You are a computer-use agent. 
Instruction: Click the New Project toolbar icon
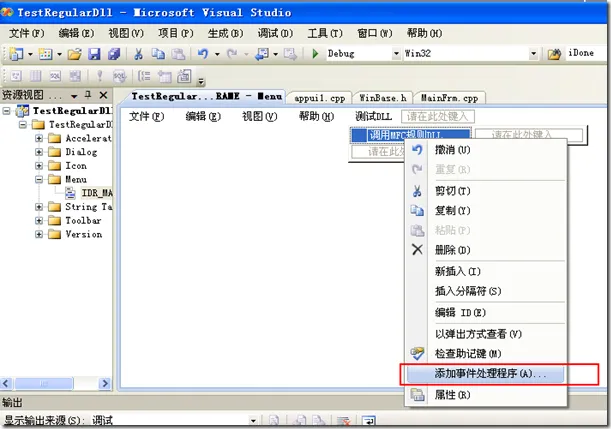[16, 54]
